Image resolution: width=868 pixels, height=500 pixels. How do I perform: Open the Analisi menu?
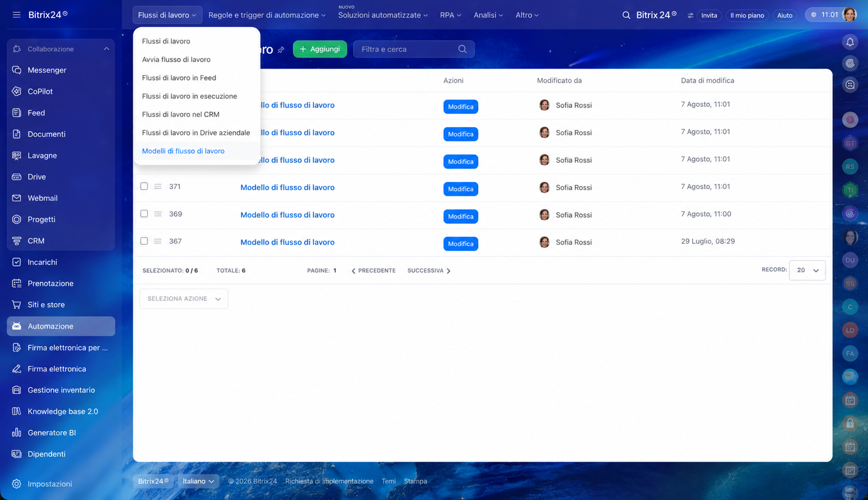click(x=488, y=15)
